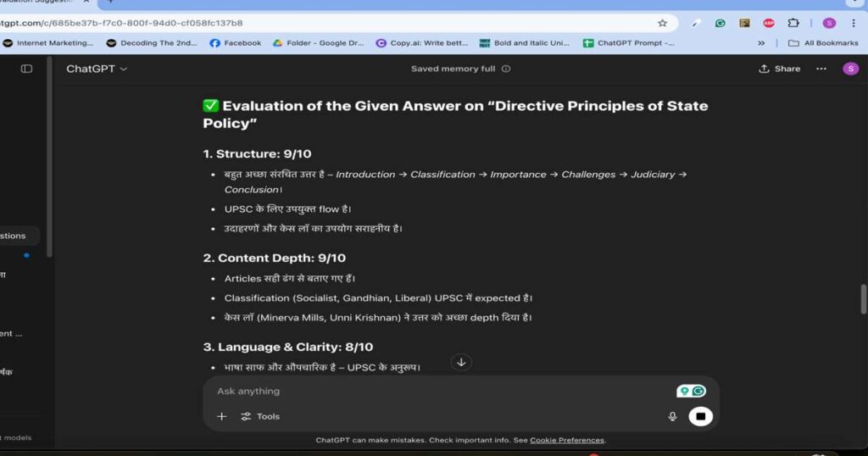Open the Folder - Google Drive bookmark

(319, 42)
